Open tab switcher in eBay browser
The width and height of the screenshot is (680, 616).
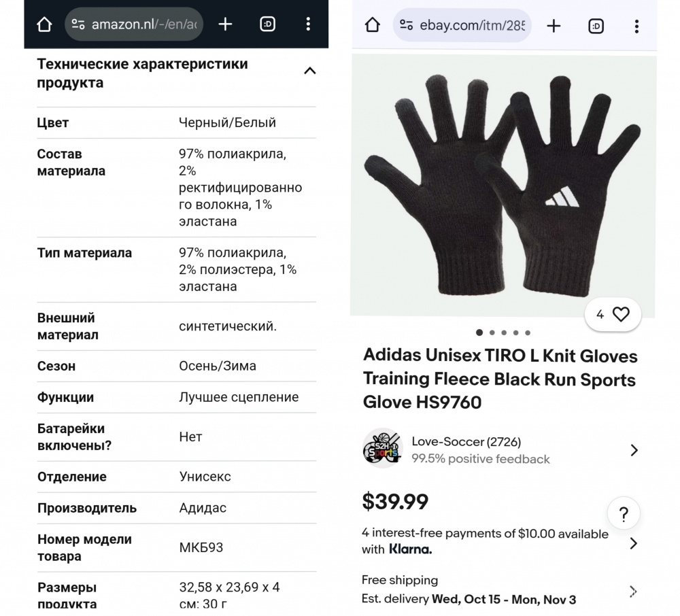click(x=596, y=26)
